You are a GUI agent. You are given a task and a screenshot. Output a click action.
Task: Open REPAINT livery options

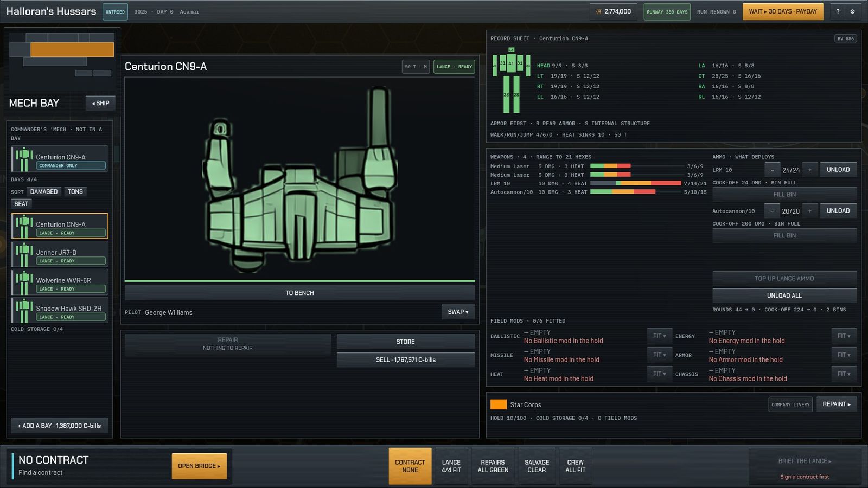point(837,404)
